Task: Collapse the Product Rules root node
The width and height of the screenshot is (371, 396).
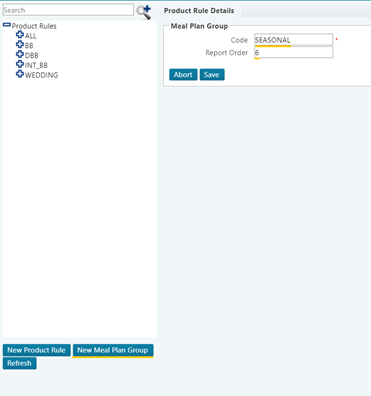Action: pyautogui.click(x=7, y=25)
